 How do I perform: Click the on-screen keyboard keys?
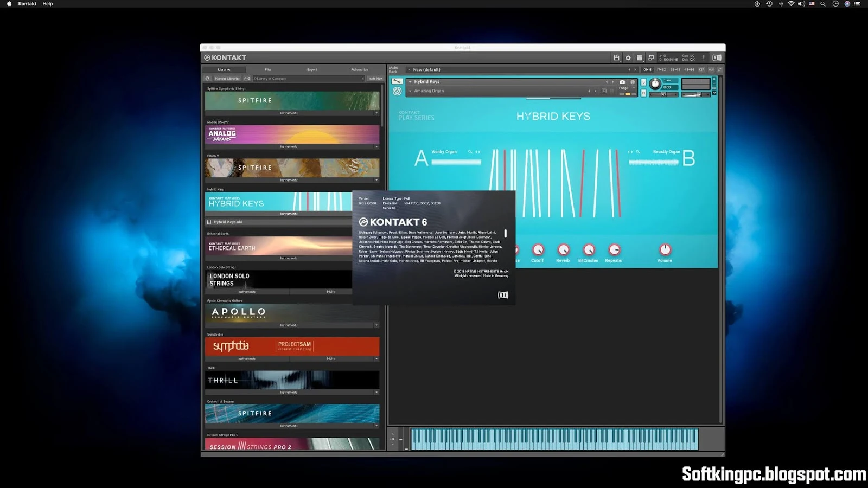pyautogui.click(x=554, y=439)
